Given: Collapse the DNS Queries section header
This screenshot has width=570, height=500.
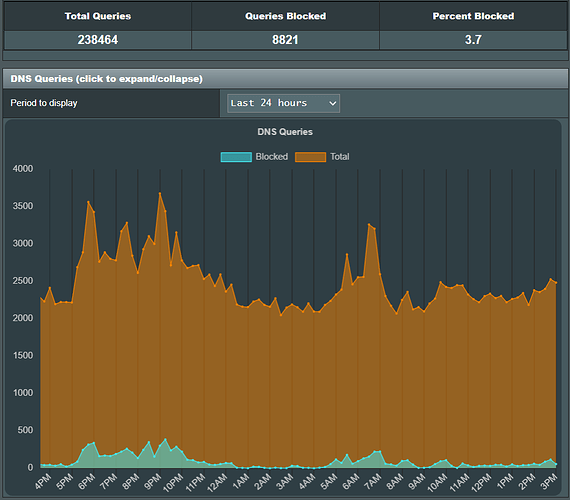Looking at the screenshot, I should [x=285, y=79].
